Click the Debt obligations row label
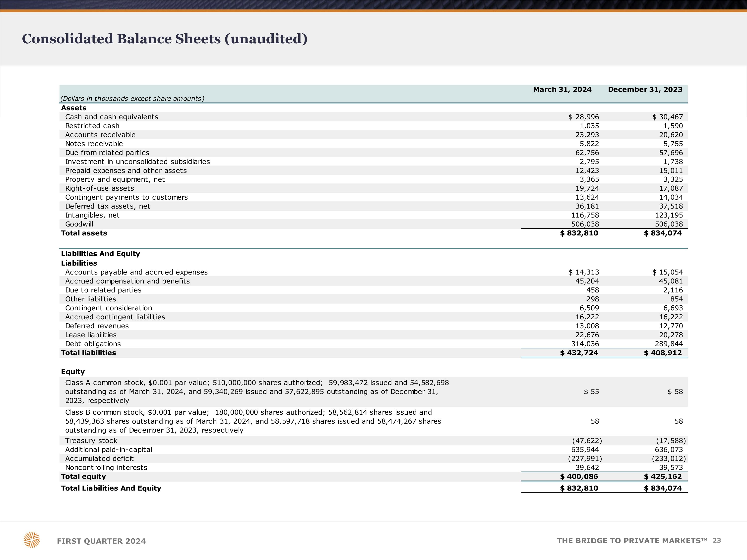Viewport: 747px width, 560px height. pos(93,344)
